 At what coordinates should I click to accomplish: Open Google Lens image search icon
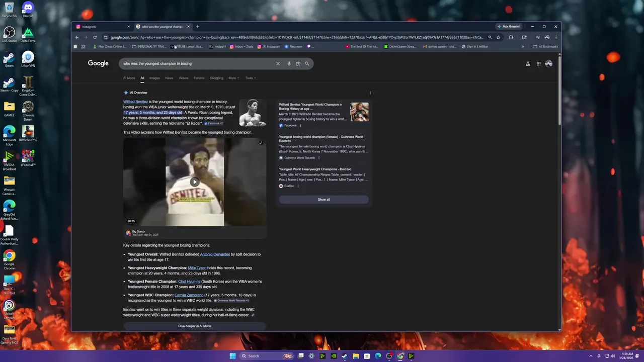click(x=298, y=63)
